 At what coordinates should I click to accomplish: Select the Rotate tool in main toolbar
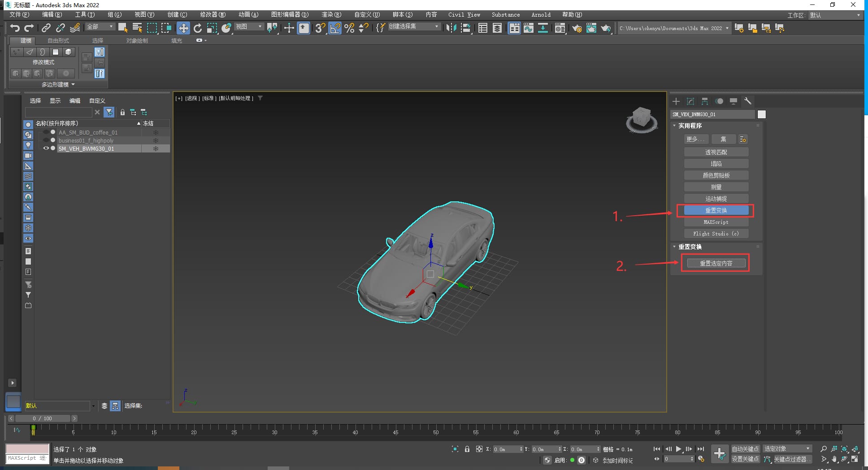198,28
